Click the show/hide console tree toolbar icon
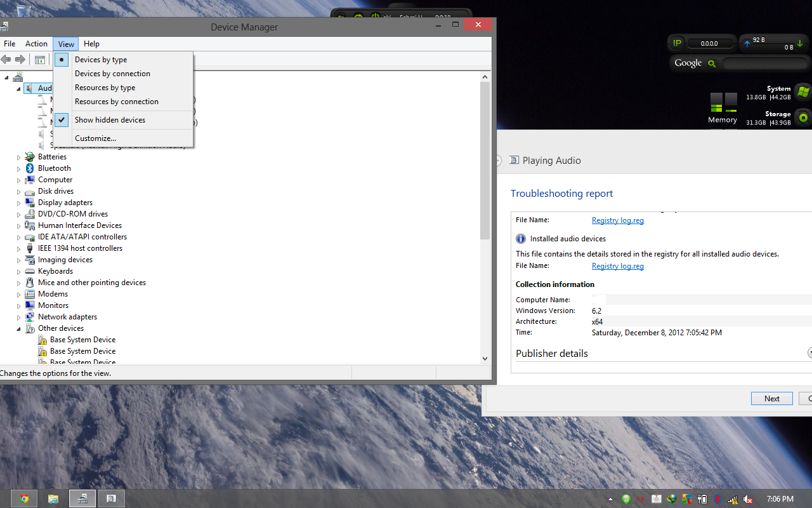812x508 pixels. click(x=40, y=60)
